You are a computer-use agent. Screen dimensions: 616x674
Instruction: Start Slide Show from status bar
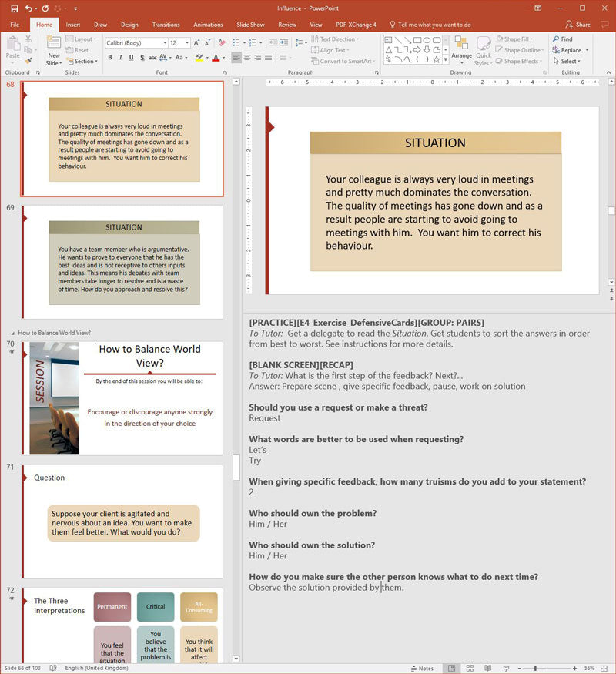[x=504, y=668]
